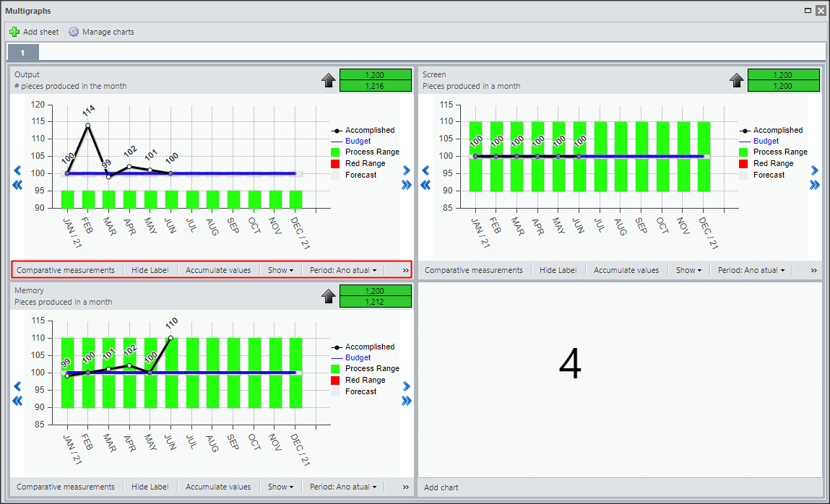Open Comparative measurements on Screen chart
This screenshot has height=504, width=830.
point(473,270)
